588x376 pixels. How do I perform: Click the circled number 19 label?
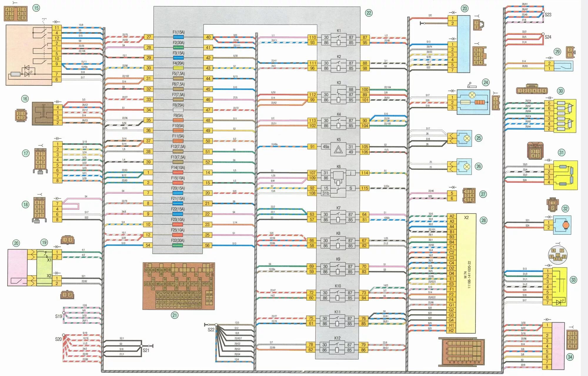click(44, 242)
